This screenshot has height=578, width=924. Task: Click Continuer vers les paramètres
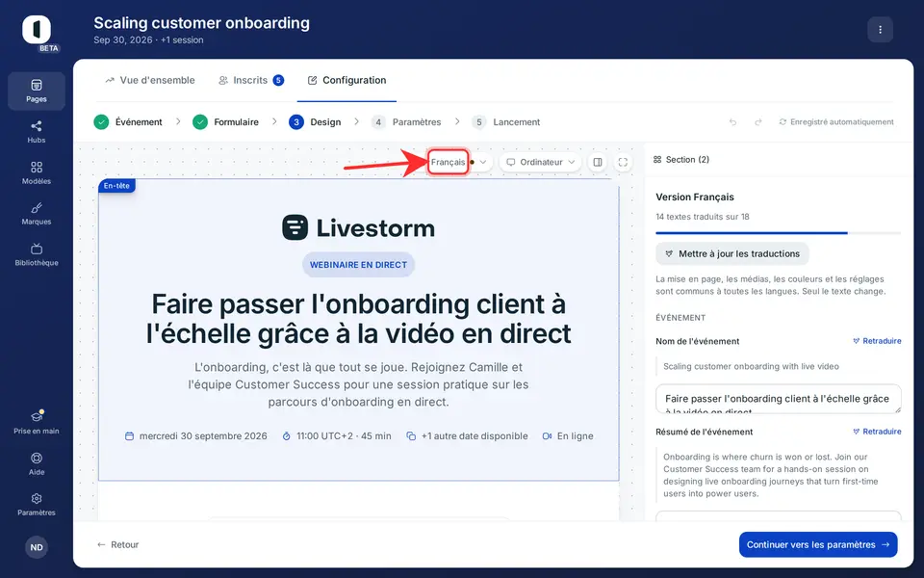(x=818, y=545)
